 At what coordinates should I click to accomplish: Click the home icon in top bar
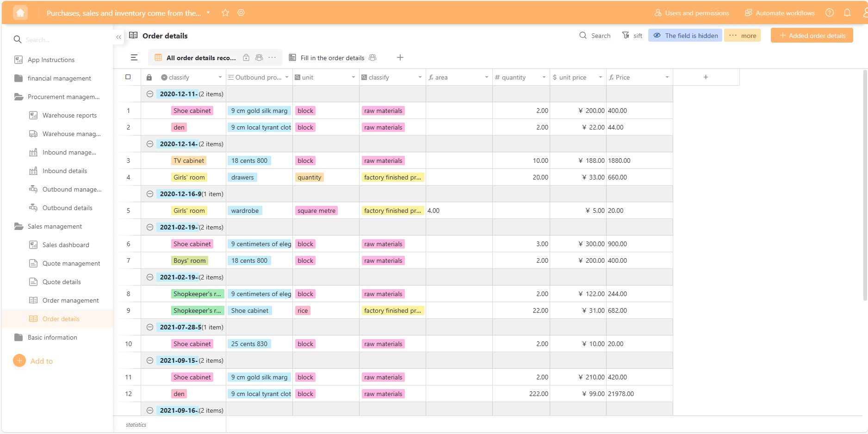(x=20, y=13)
